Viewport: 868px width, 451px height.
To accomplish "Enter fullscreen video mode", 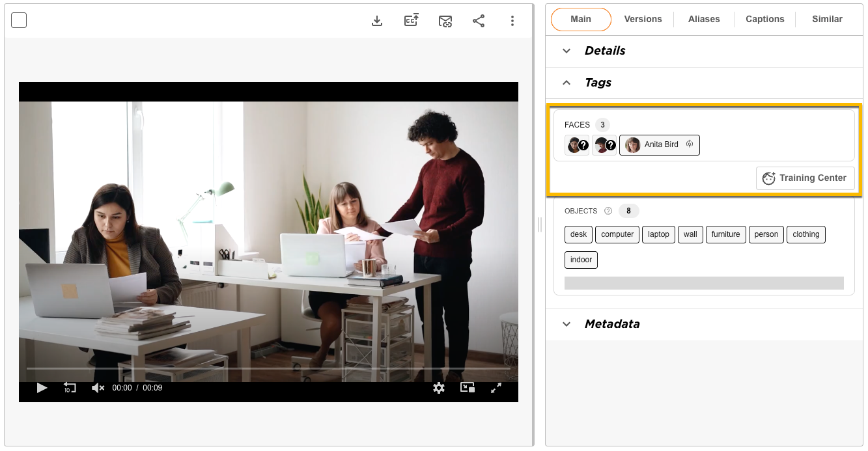I will [x=496, y=388].
